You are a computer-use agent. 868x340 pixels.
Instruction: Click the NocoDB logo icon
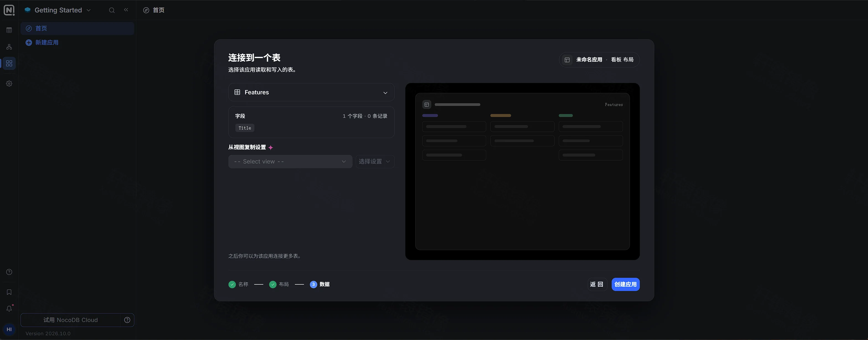(9, 10)
